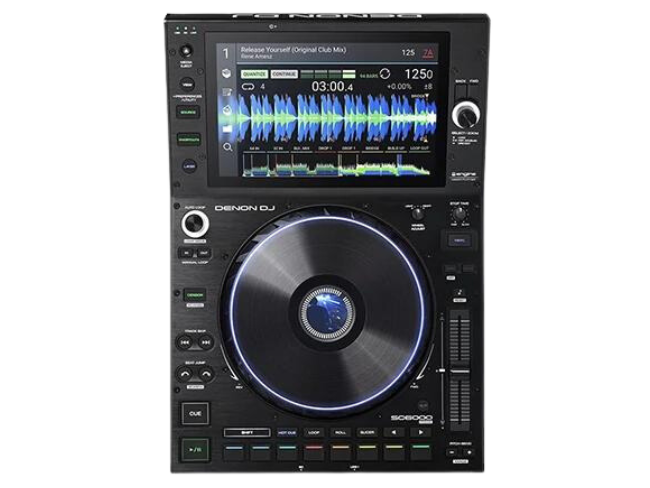Click the pitch fader handle
650x488 pixels.
[460, 370]
